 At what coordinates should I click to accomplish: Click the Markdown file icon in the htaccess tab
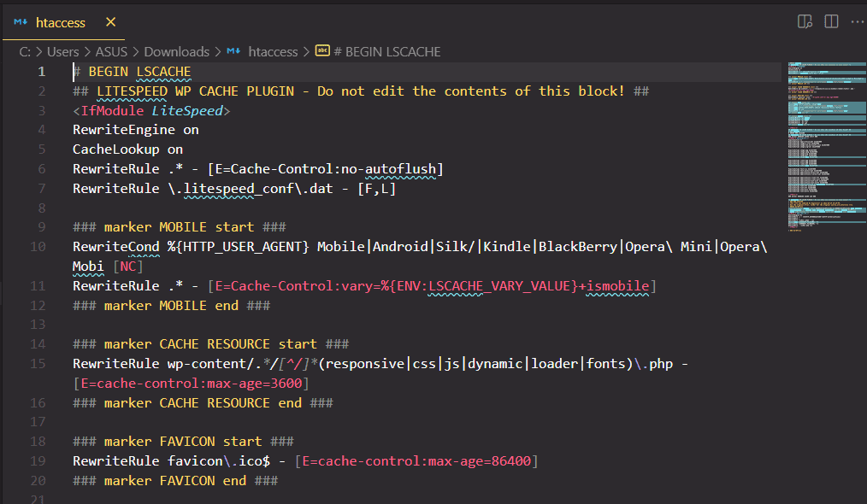(21, 22)
